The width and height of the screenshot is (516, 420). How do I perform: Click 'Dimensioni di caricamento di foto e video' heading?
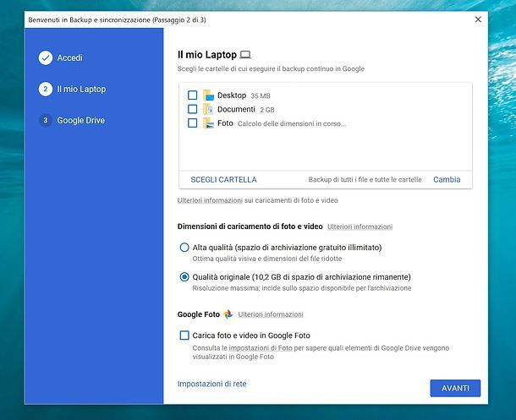click(x=250, y=226)
